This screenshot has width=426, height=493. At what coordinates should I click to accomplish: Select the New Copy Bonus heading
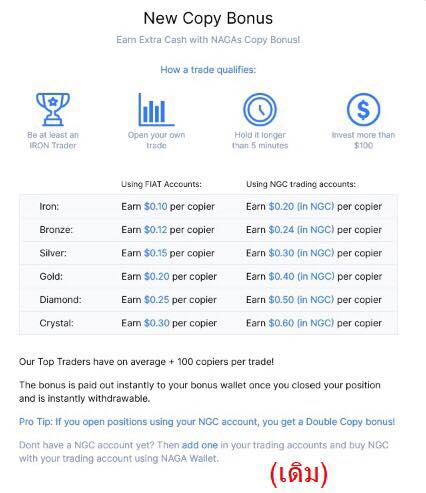pos(208,18)
